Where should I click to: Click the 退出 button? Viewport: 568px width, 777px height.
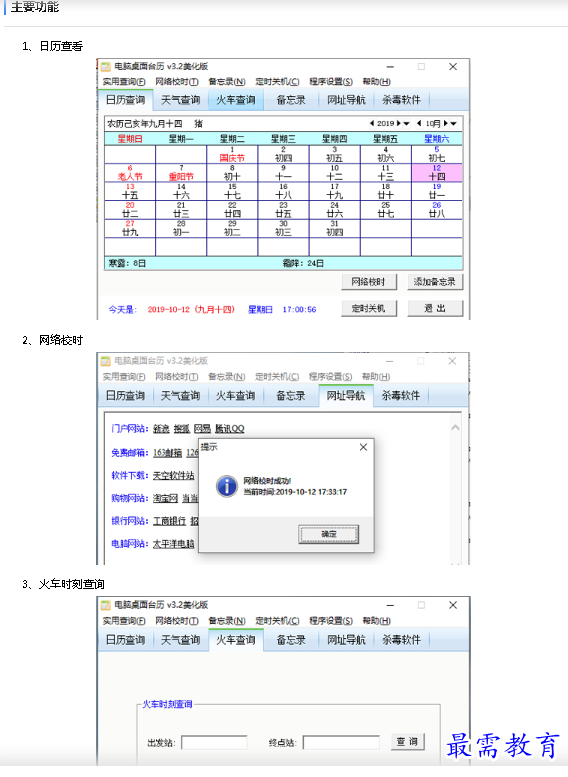point(435,308)
